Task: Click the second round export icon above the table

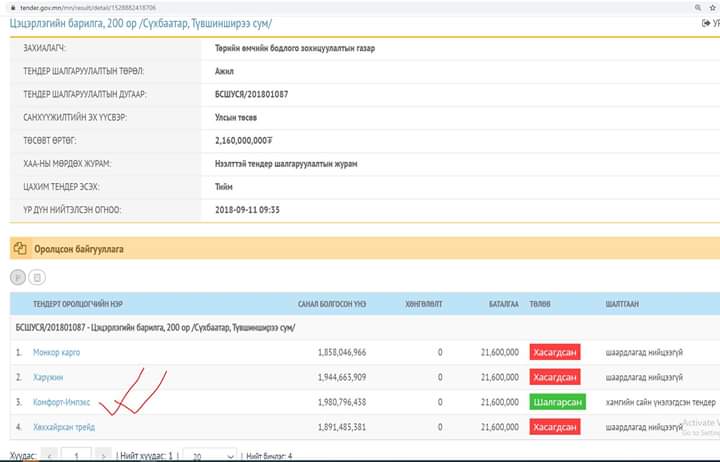Action: coord(37,277)
